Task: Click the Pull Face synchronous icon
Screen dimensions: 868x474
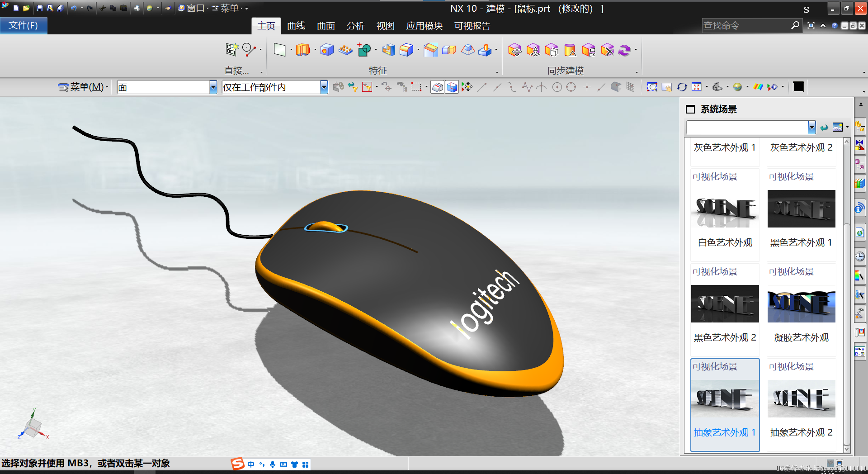Action: coord(533,50)
